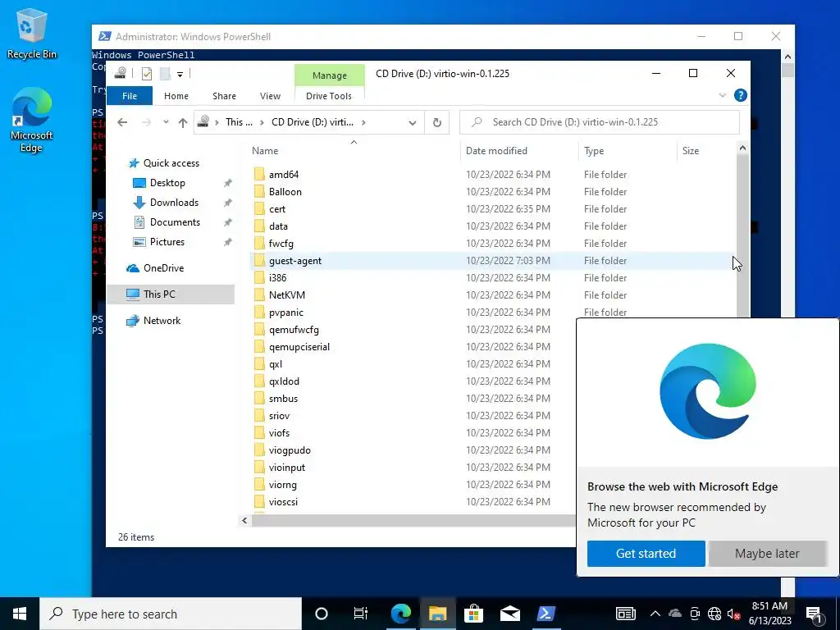Screen dimensions: 840x630
Task: Click the Refresh button in address bar
Action: pos(437,122)
